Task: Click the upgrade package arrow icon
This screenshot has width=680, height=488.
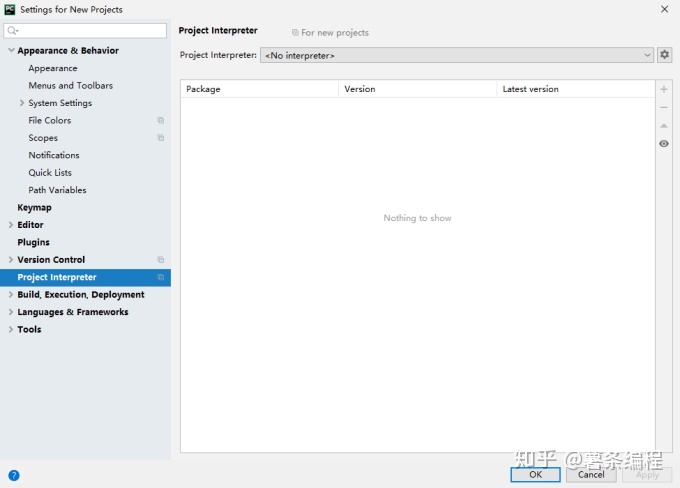Action: tap(664, 126)
